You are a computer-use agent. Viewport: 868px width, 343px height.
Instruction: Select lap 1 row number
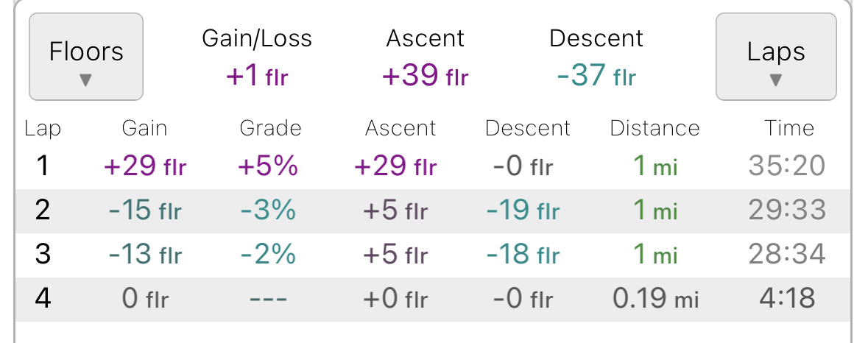point(43,166)
